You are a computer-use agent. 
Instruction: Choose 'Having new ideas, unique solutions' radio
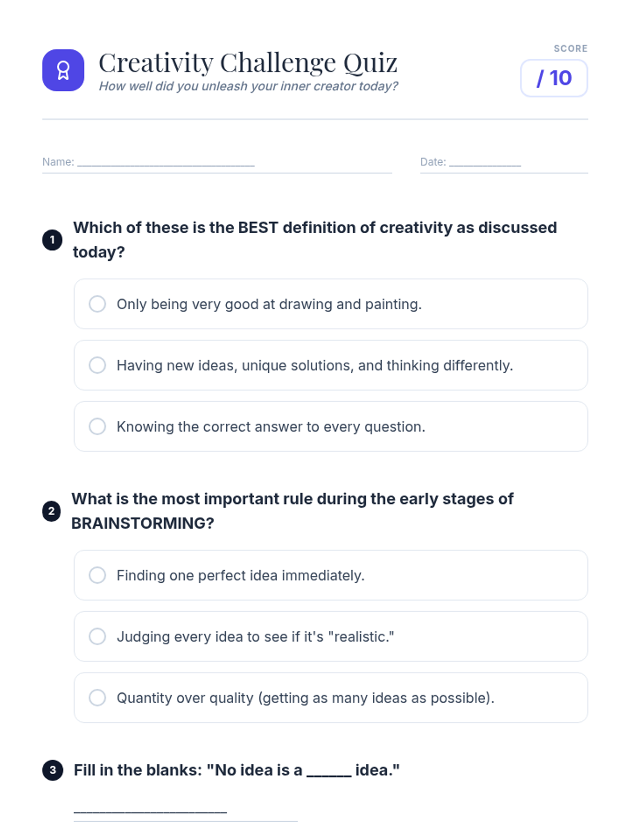pos(97,365)
